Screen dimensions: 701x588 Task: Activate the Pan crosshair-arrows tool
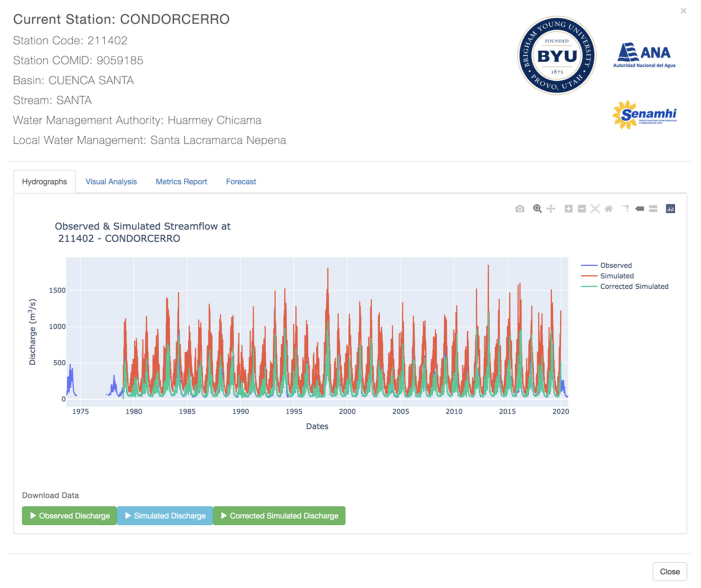click(551, 209)
